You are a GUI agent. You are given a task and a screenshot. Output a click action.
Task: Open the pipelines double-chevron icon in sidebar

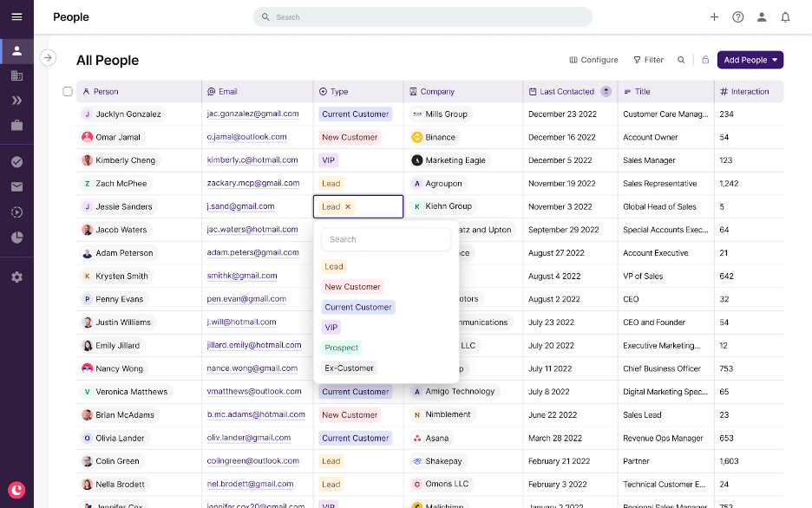tap(16, 101)
